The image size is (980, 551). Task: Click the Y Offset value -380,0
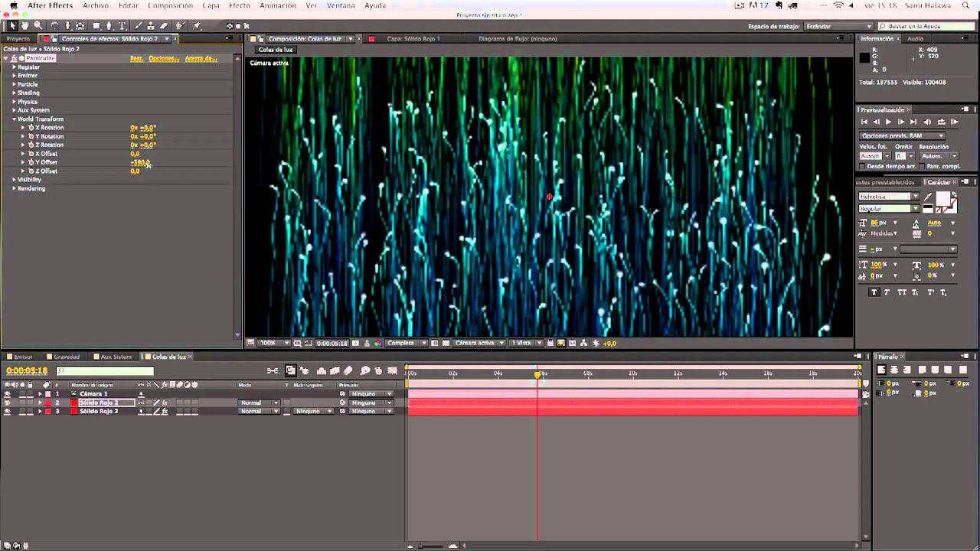tap(140, 162)
